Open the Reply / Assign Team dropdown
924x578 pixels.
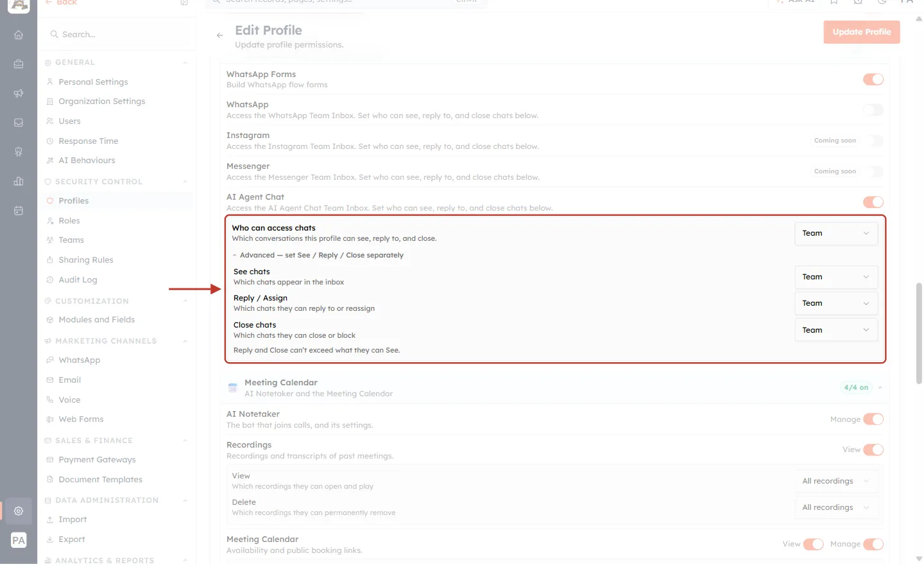[836, 304]
